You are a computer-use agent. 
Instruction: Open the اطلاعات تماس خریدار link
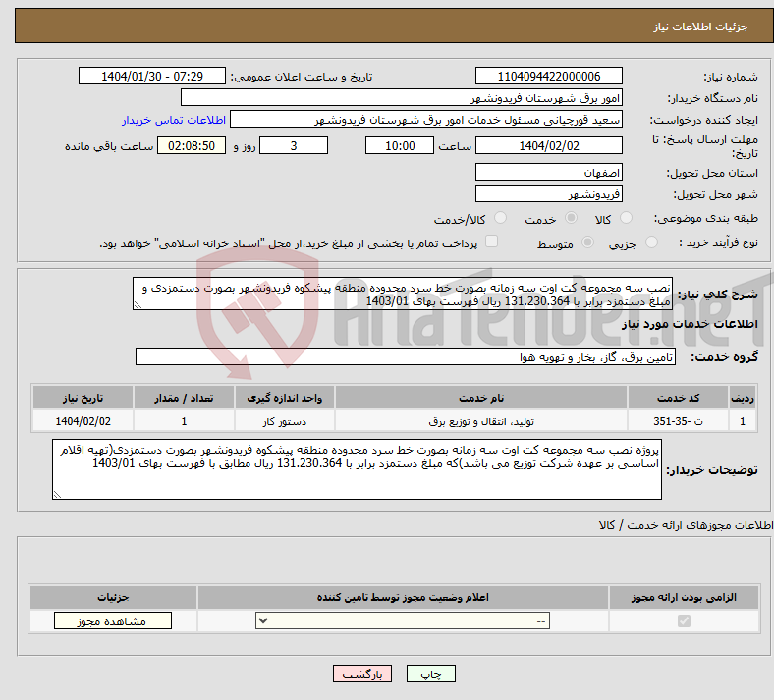pyautogui.click(x=174, y=120)
